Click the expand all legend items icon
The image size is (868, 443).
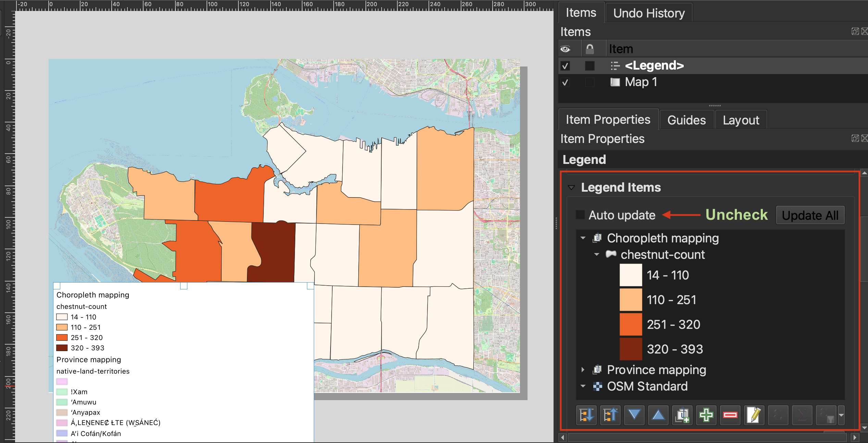586,415
